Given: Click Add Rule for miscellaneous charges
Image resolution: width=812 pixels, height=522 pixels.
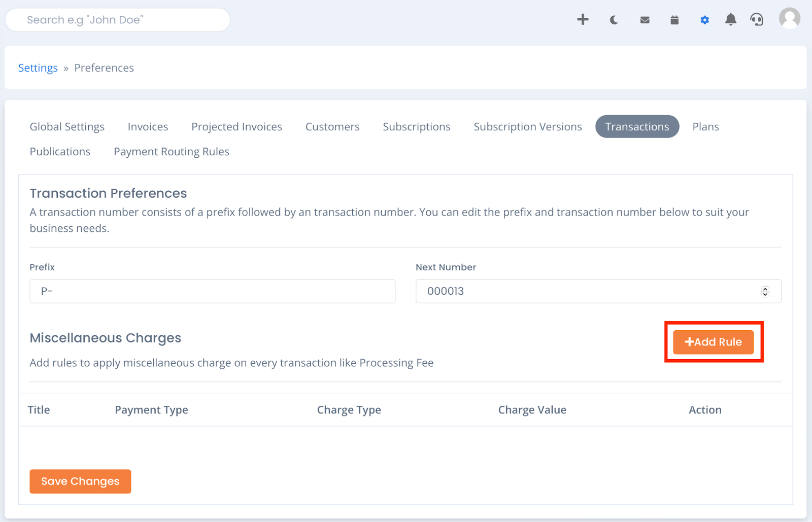Looking at the screenshot, I should tap(713, 342).
